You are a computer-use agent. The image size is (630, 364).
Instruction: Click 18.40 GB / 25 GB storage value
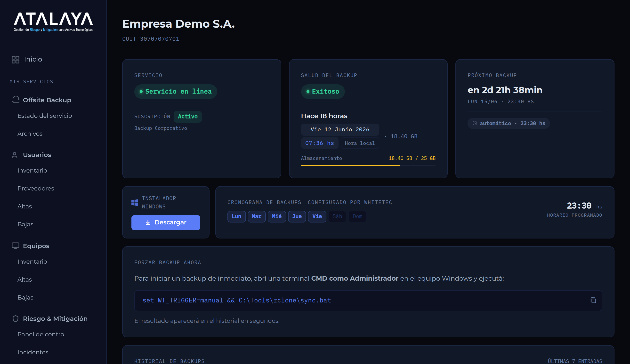(x=412, y=158)
